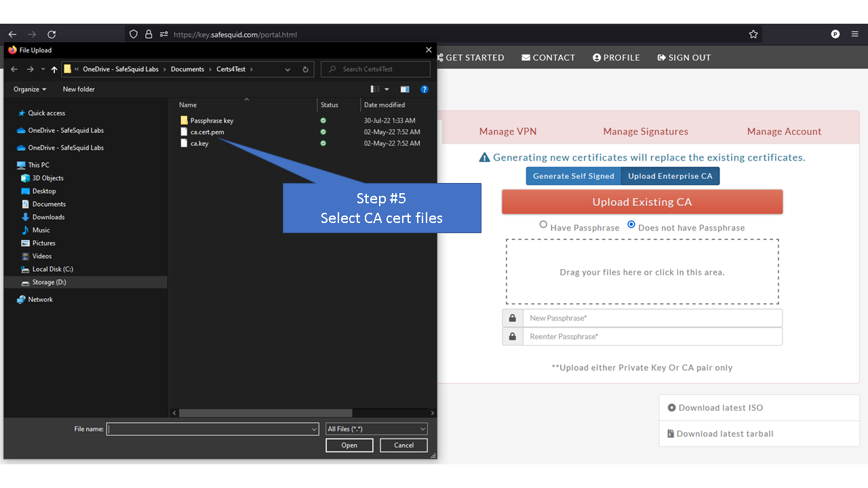
Task: Click the Upload Existing CA button
Action: pyautogui.click(x=642, y=201)
